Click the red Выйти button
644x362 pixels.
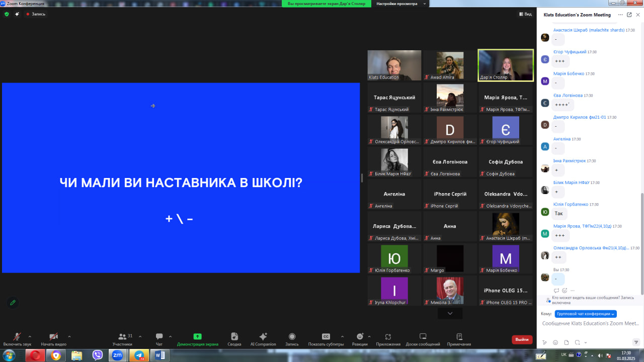pos(522,339)
